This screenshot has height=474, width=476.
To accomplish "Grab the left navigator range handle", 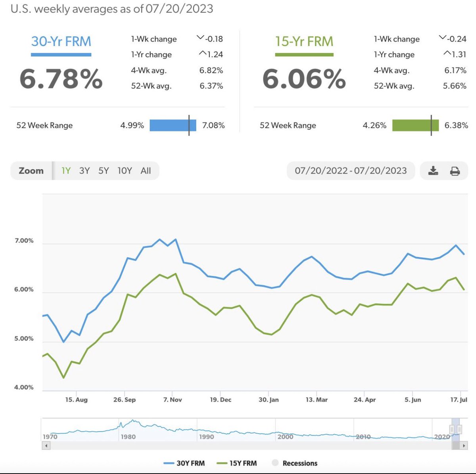I will (x=452, y=429).
